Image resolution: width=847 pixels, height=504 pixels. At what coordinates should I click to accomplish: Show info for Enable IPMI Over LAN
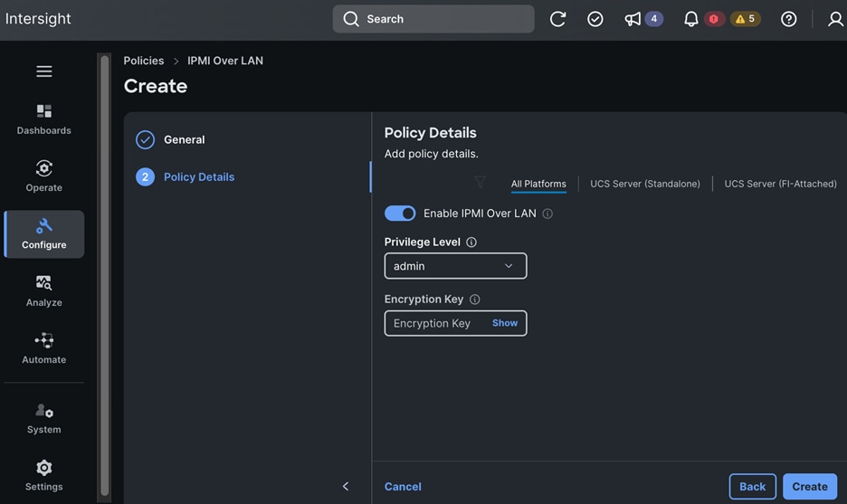point(547,214)
